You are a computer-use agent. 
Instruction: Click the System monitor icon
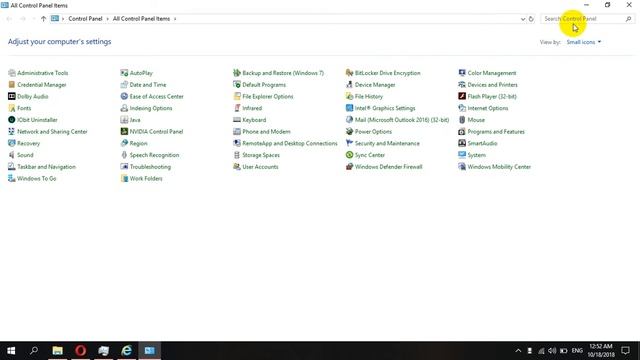tap(462, 155)
